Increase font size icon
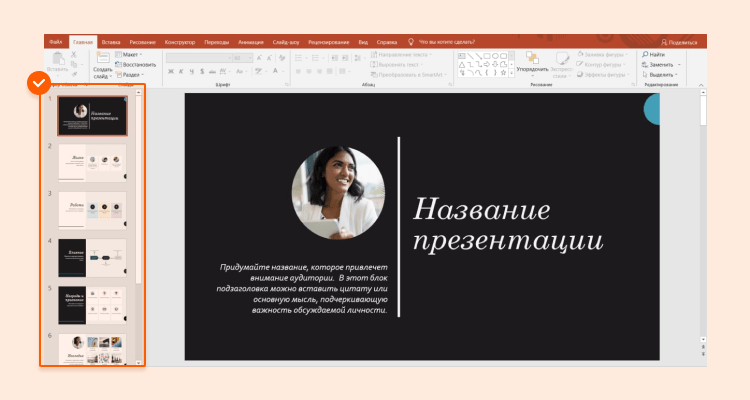This screenshot has width=750, height=400. [259, 58]
